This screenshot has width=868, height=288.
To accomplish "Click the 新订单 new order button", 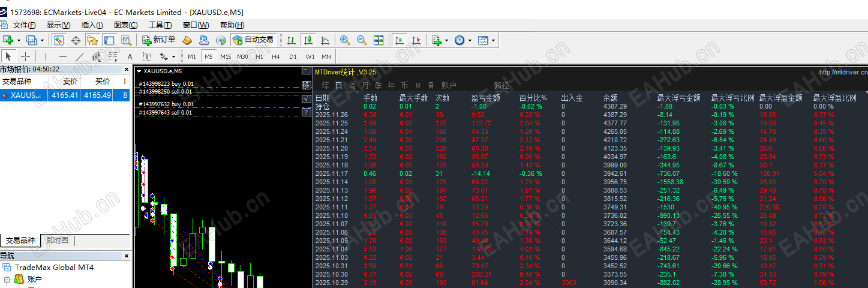I will click(159, 40).
